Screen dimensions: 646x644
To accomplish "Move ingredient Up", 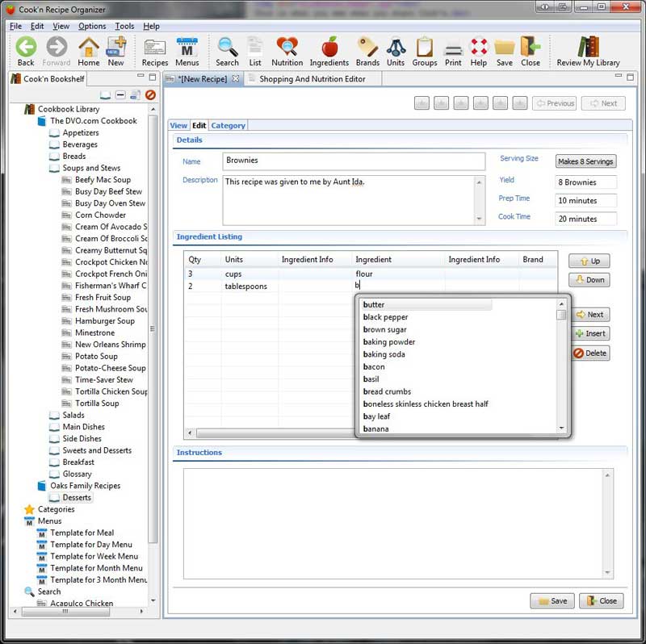I will click(x=589, y=261).
